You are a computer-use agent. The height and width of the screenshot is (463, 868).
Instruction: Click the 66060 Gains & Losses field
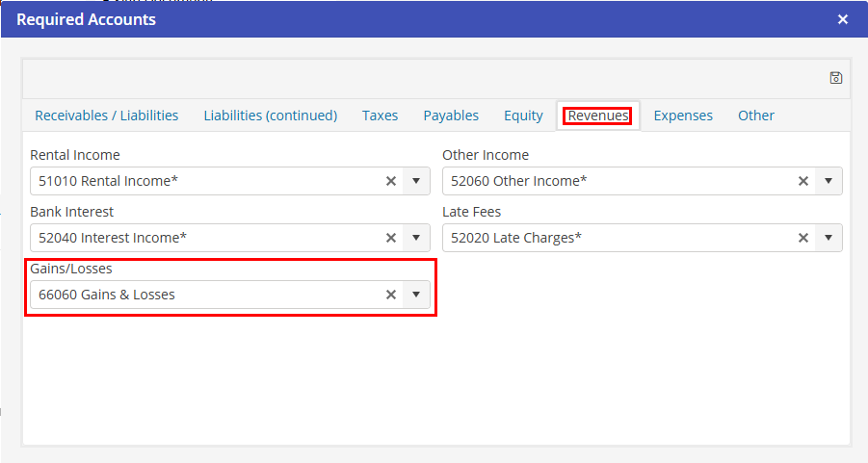[x=202, y=295]
